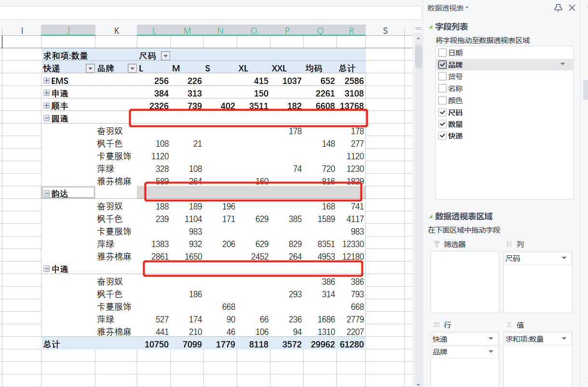Image resolution: width=588 pixels, height=387 pixels.
Task: Collapse the 韵达 row group
Action: (x=47, y=193)
